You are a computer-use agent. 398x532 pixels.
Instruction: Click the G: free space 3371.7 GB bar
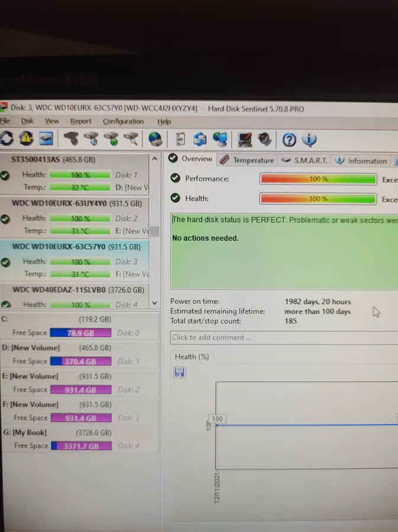81,446
